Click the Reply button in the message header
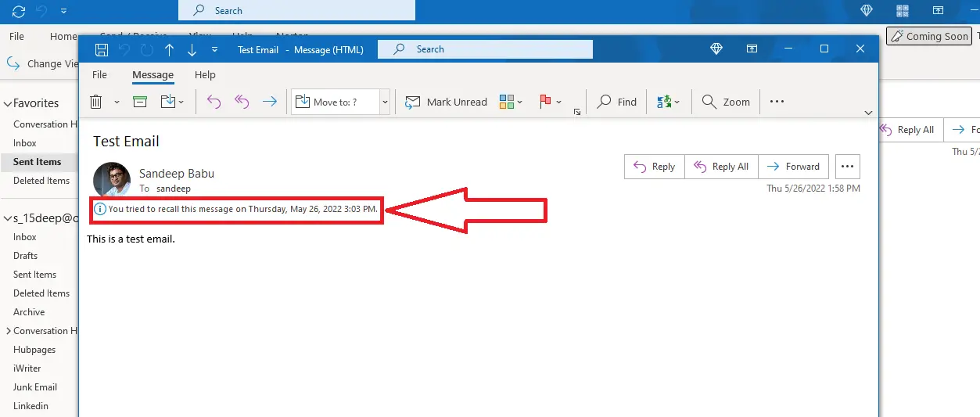The width and height of the screenshot is (980, 417). [x=654, y=167]
